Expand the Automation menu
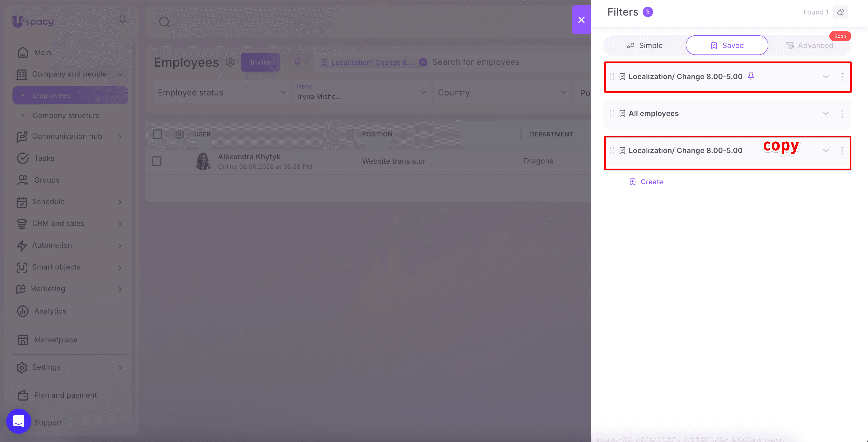 tap(120, 245)
